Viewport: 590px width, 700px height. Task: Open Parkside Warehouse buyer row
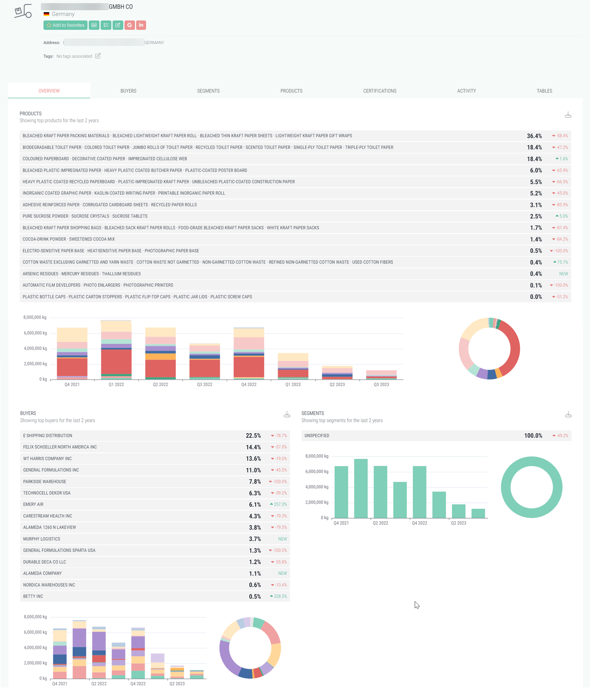pyautogui.click(x=155, y=482)
